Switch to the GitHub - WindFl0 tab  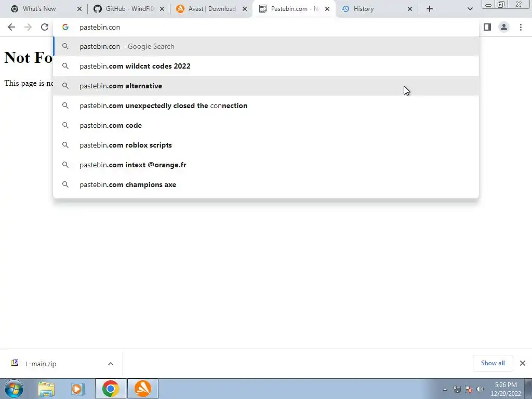pyautogui.click(x=129, y=9)
